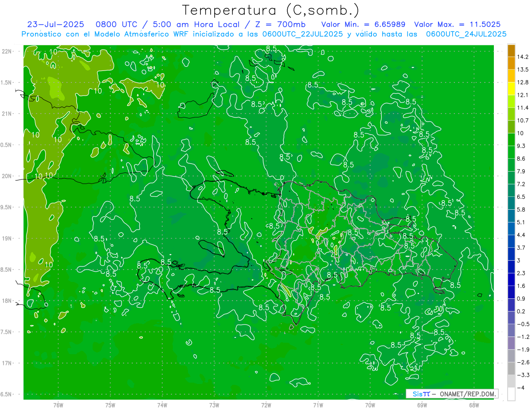532x411 pixels.
Task: Click the "-0.5" color scale label
Action: [x=523, y=324]
